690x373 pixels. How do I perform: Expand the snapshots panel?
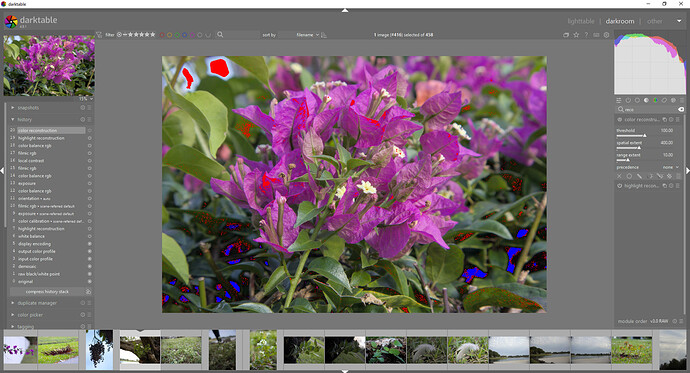click(28, 108)
